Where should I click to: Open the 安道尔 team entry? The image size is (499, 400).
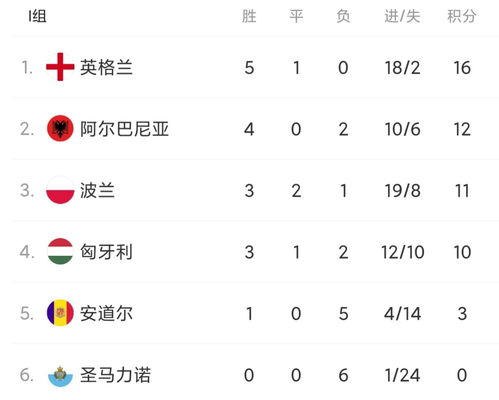106,313
